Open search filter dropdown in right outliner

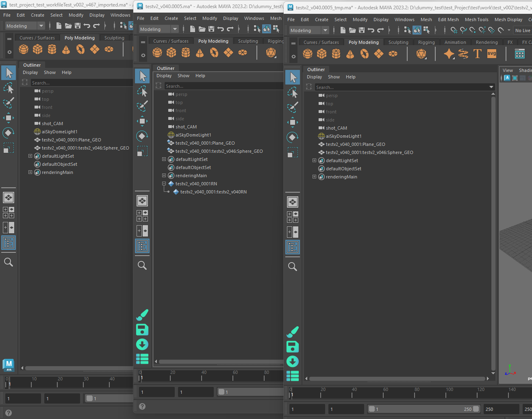(491, 87)
